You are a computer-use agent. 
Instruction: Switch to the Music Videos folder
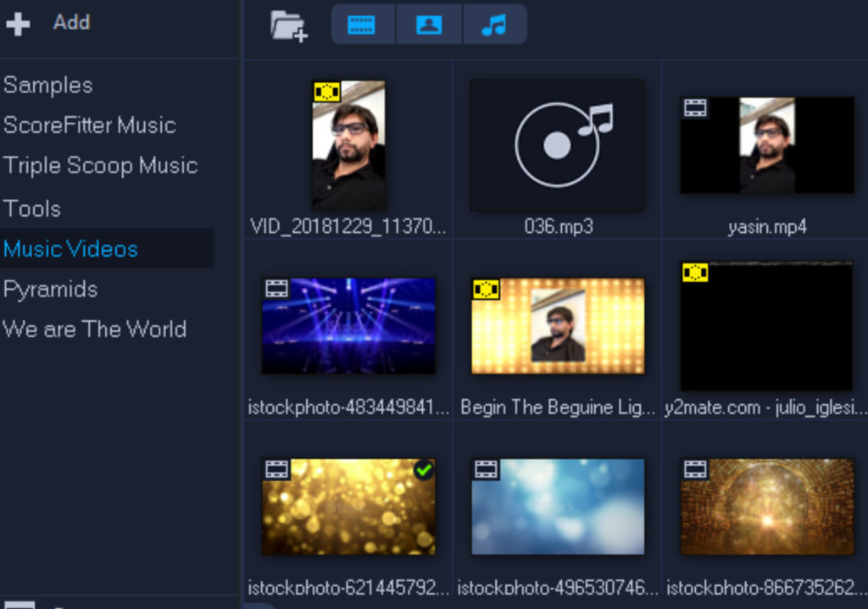[x=70, y=249]
